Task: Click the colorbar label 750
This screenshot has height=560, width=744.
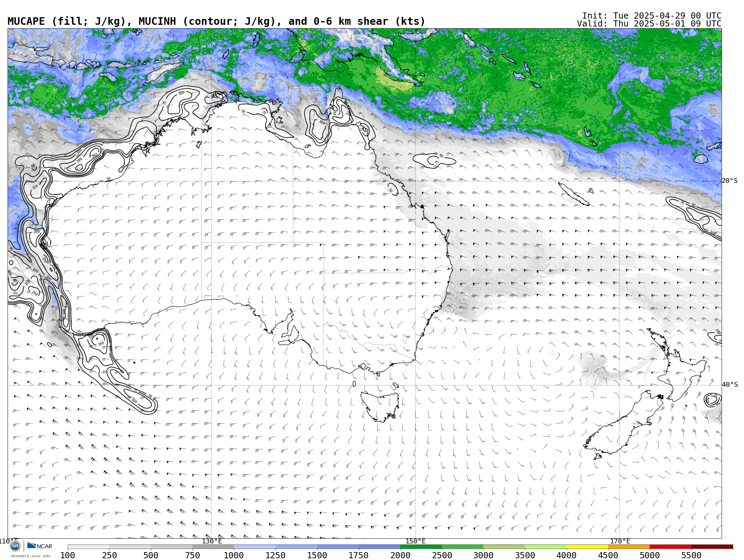Action: (193, 555)
